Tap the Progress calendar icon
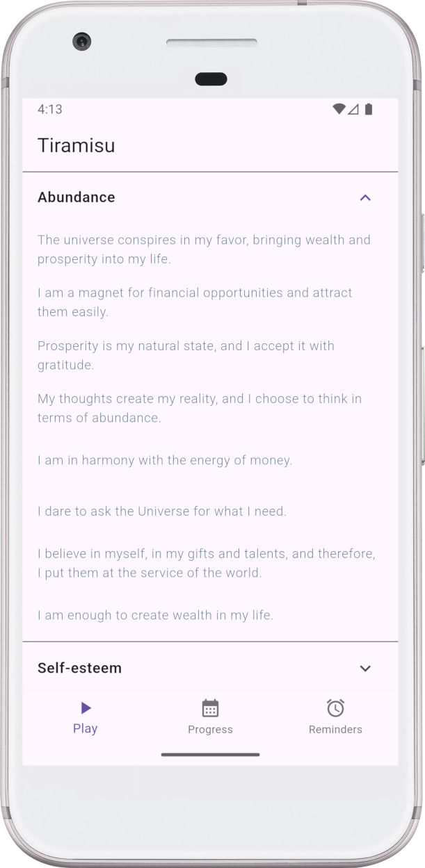The image size is (425, 868). [210, 708]
